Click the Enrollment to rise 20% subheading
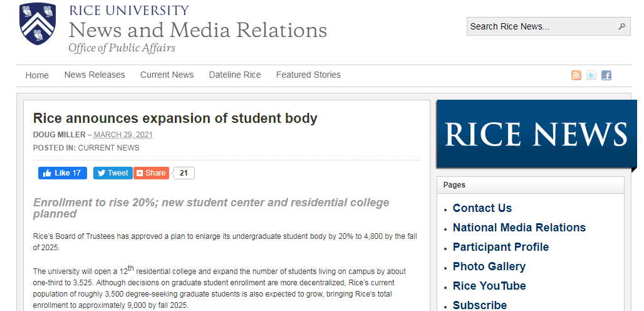The image size is (644, 311). [211, 208]
